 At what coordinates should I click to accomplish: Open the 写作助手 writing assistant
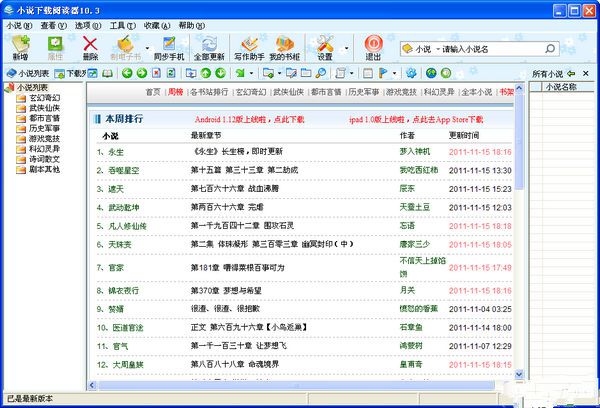[x=249, y=46]
